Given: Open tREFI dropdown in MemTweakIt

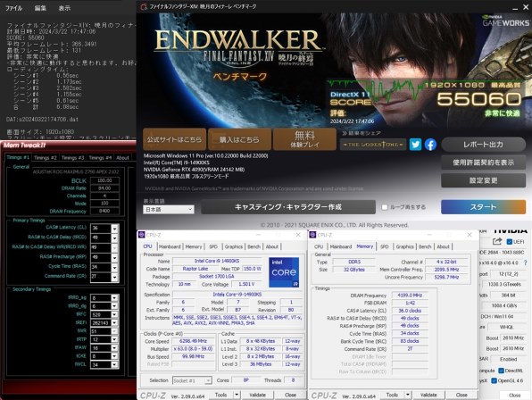Looking at the screenshot, I should [x=114, y=322].
